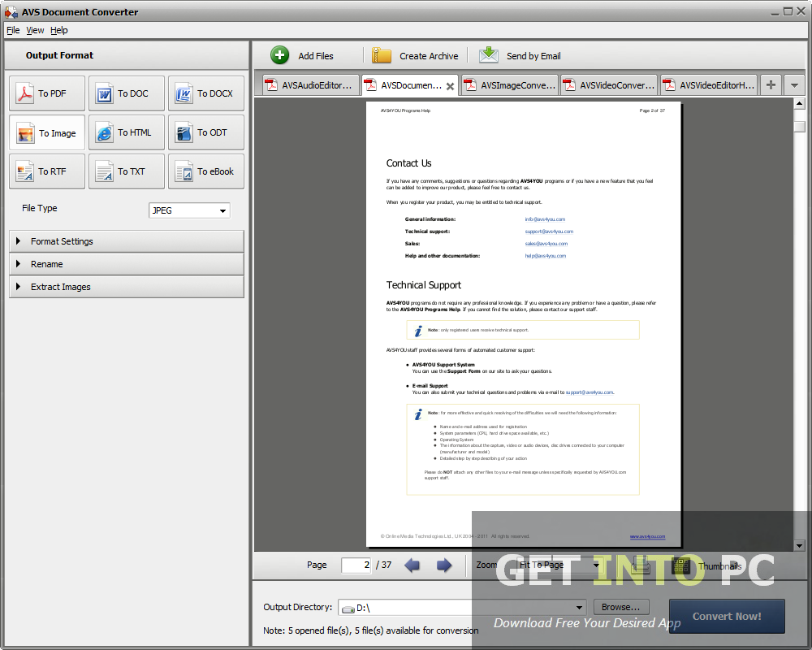Click the 'Contact Us' heading in preview
This screenshot has height=650, width=812.
(408, 163)
